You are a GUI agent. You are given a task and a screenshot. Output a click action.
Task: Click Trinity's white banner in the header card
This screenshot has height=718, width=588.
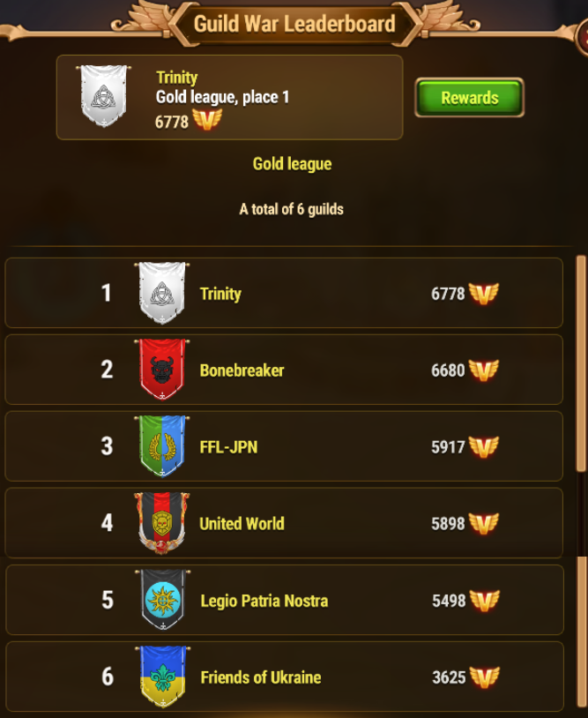103,96
